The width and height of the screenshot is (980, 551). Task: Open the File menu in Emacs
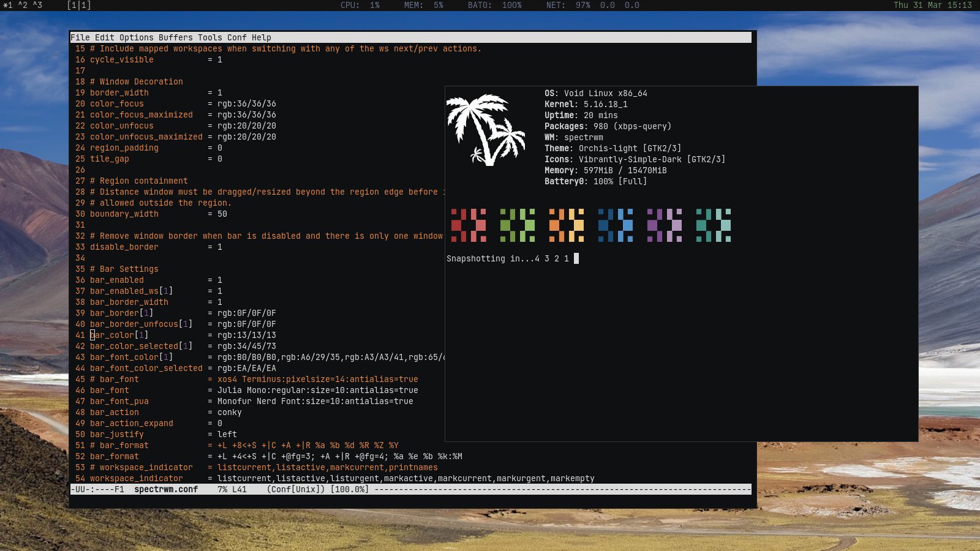click(x=80, y=37)
